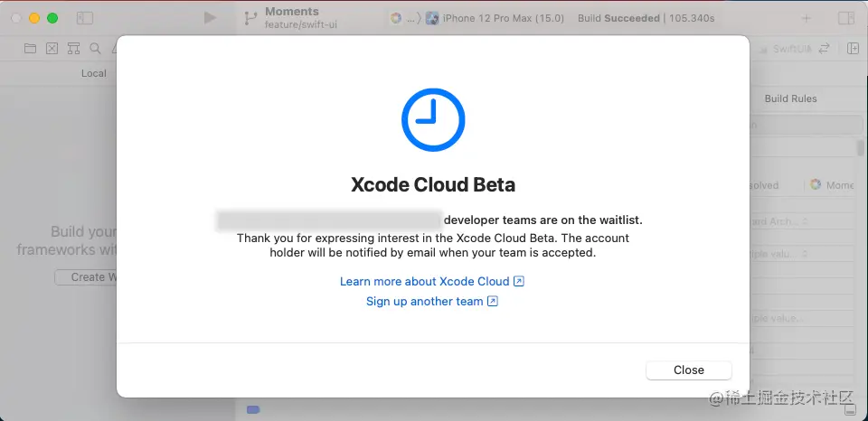Viewport: 868px width, 421px height.
Task: Toggle the inspector panel icon
Action: tap(846, 18)
